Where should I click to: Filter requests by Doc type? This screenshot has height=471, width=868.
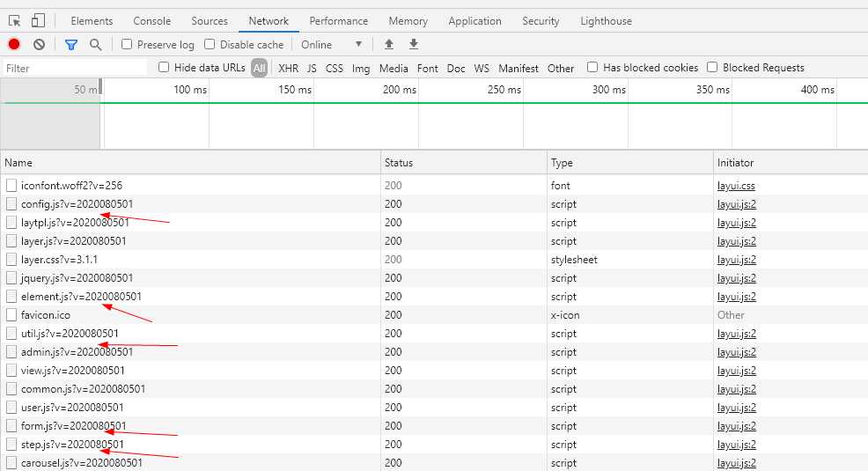point(456,68)
